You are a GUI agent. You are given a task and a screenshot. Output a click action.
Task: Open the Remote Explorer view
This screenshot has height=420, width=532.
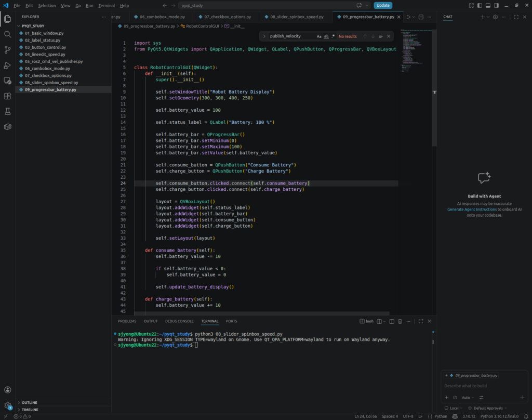[7, 81]
